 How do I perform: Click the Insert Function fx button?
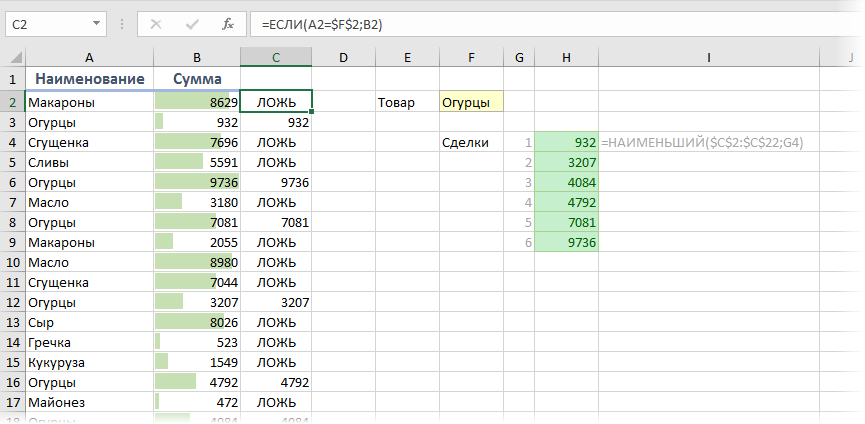click(228, 24)
